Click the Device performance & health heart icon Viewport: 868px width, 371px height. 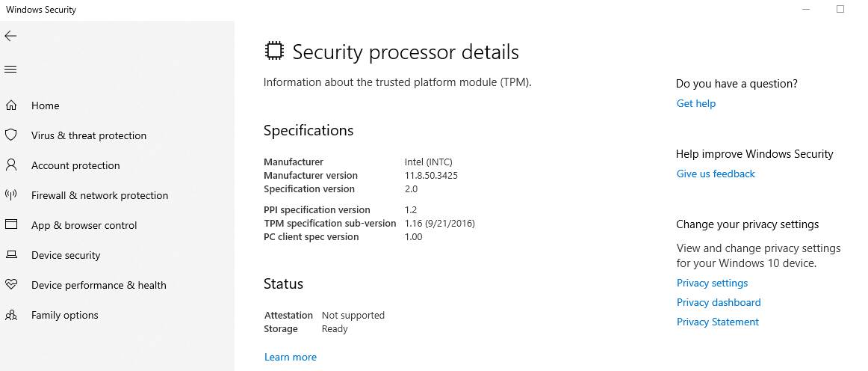point(11,285)
